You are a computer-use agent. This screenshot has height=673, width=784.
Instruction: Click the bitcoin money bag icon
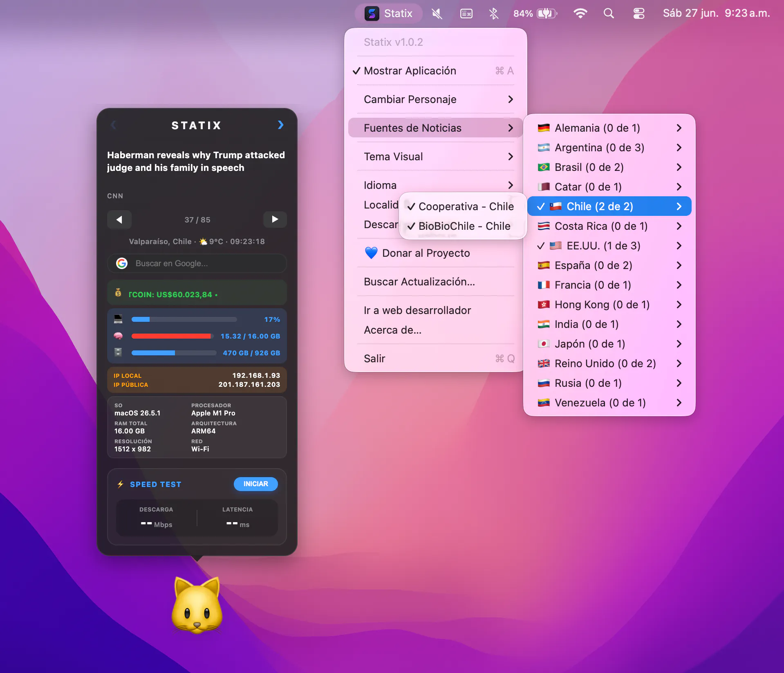click(x=118, y=293)
